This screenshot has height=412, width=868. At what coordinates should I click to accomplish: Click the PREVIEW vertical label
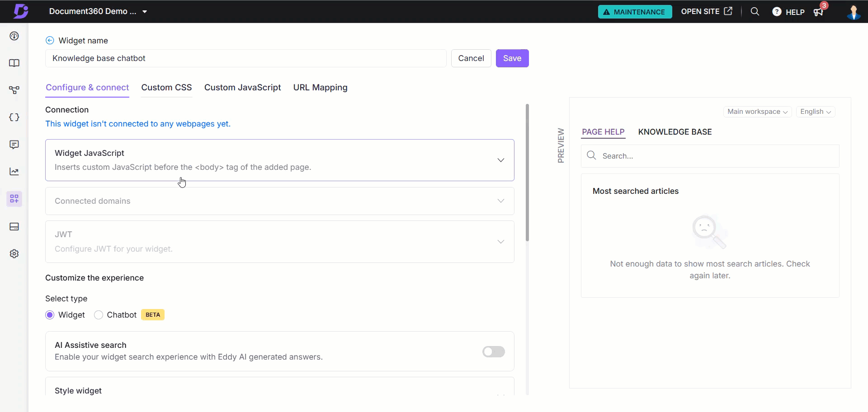561,145
